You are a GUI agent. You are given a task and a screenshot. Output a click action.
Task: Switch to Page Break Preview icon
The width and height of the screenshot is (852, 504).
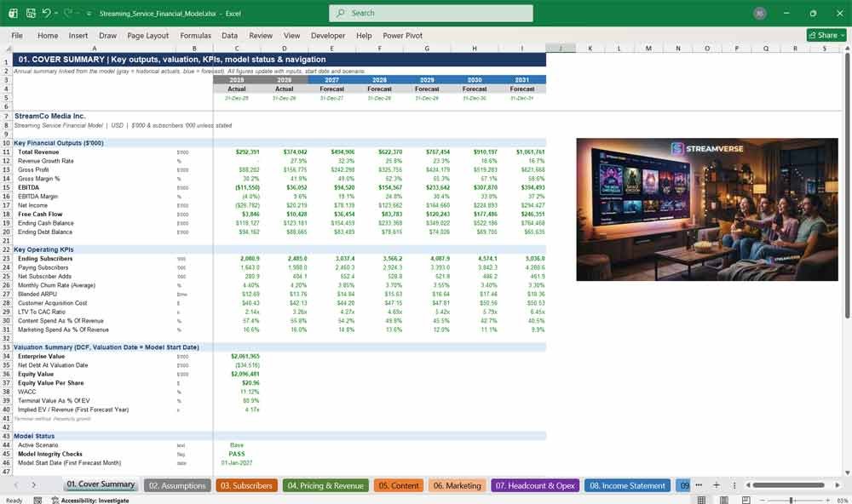pyautogui.click(x=746, y=500)
